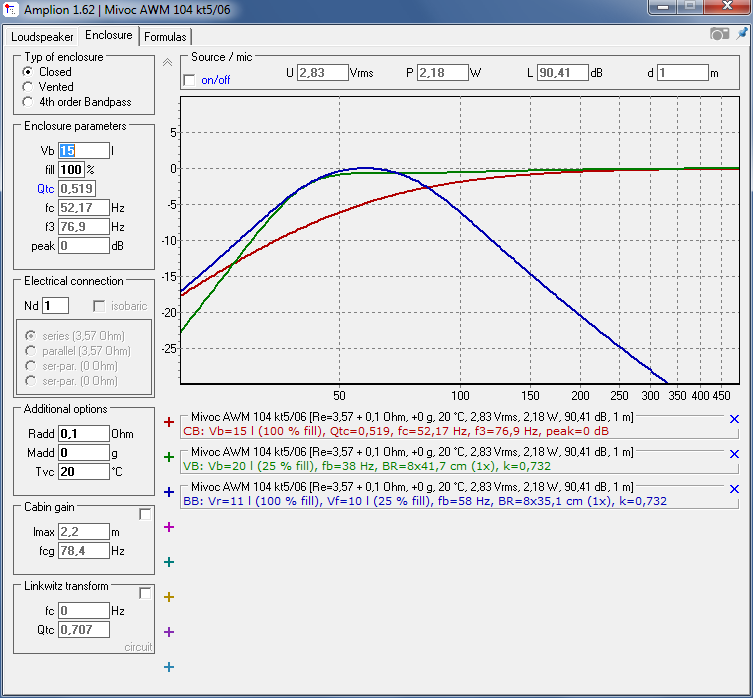Screen dimensions: 753x698
Task: Toggle the Source / mic on/off checkbox
Action: (x=190, y=80)
